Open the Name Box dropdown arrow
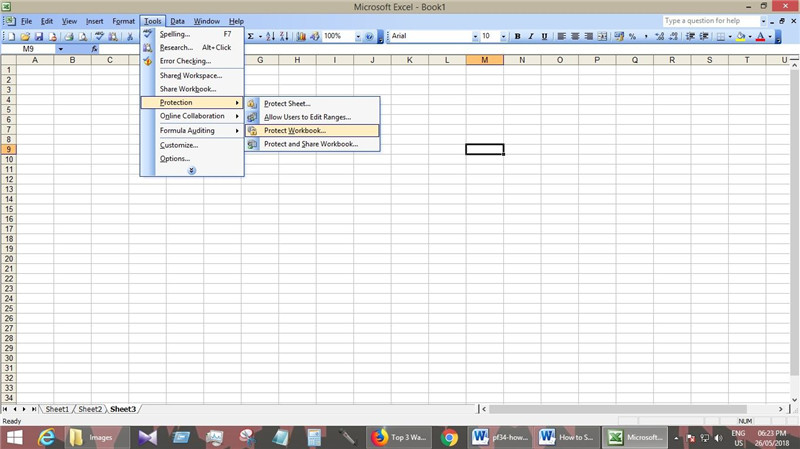The height and width of the screenshot is (449, 800). click(x=61, y=49)
